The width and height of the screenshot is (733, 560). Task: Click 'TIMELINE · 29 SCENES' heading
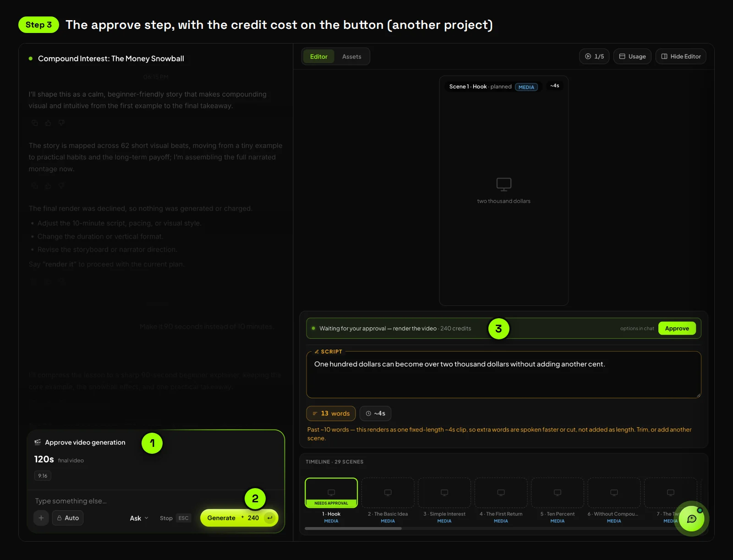[334, 462]
